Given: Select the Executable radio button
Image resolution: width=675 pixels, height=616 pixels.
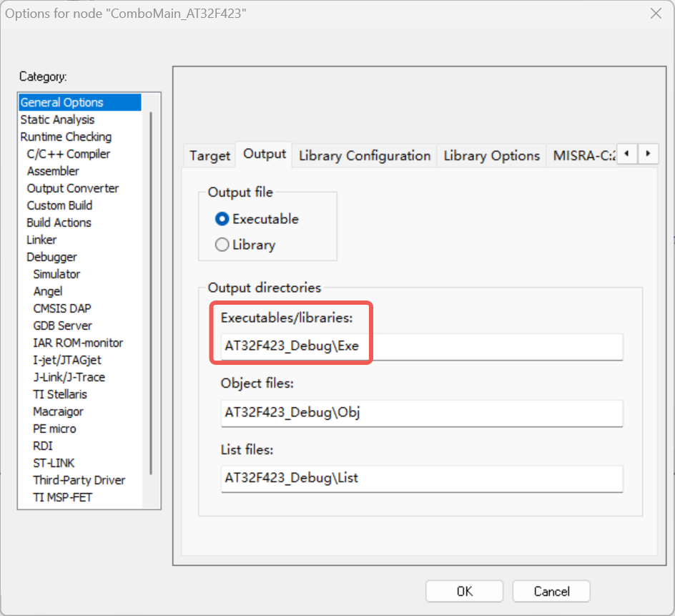Looking at the screenshot, I should pyautogui.click(x=222, y=219).
